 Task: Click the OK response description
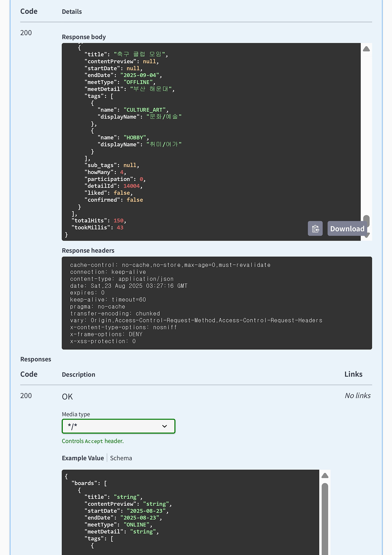coord(67,397)
